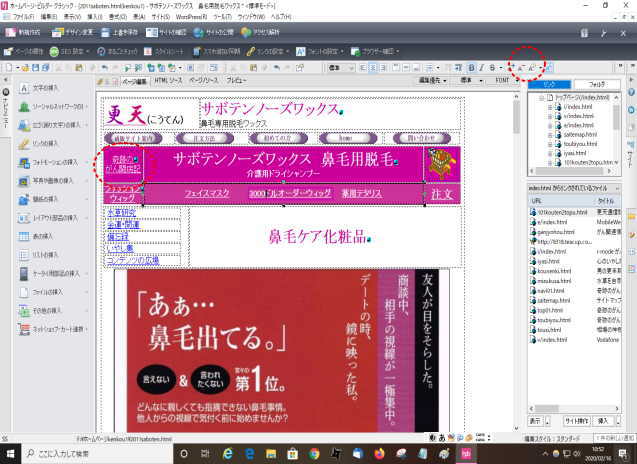Click スマホ表示の同期 smartphone sync
Viewport: 637px width, 464px height.
(x=216, y=52)
